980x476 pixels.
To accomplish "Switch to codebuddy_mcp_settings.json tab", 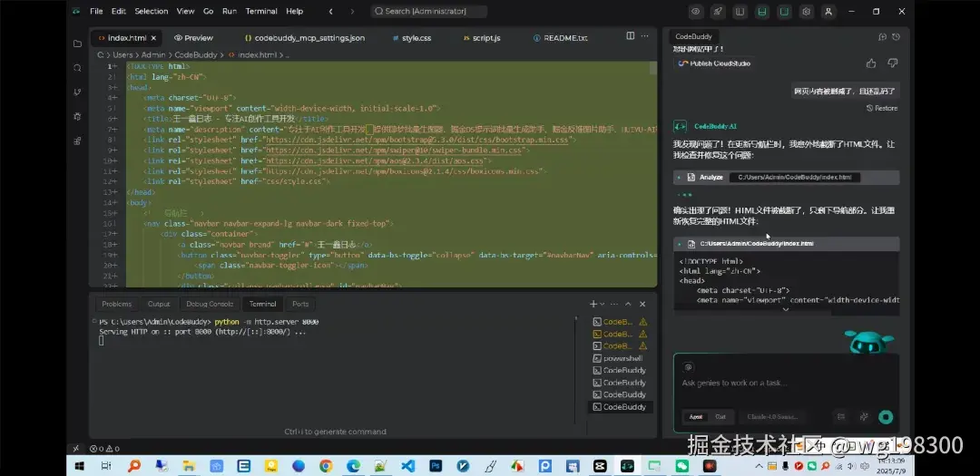I will coord(305,38).
